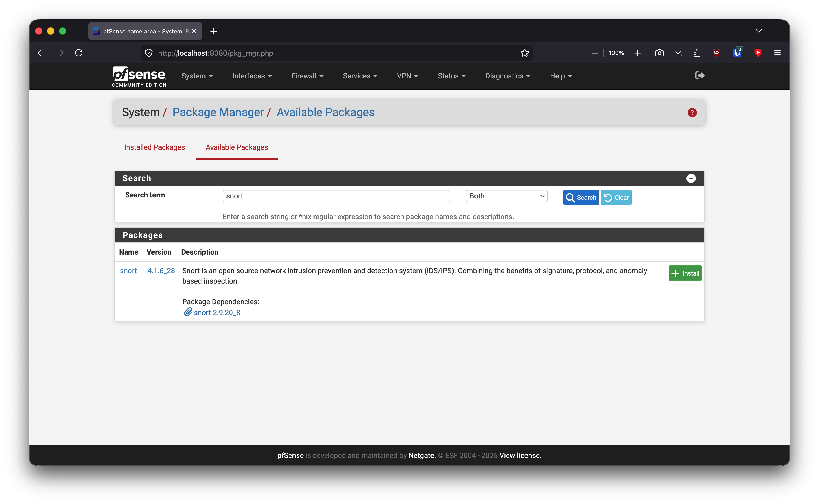This screenshot has width=819, height=504.
Task: Switch to the Available Packages tab
Action: click(x=237, y=147)
